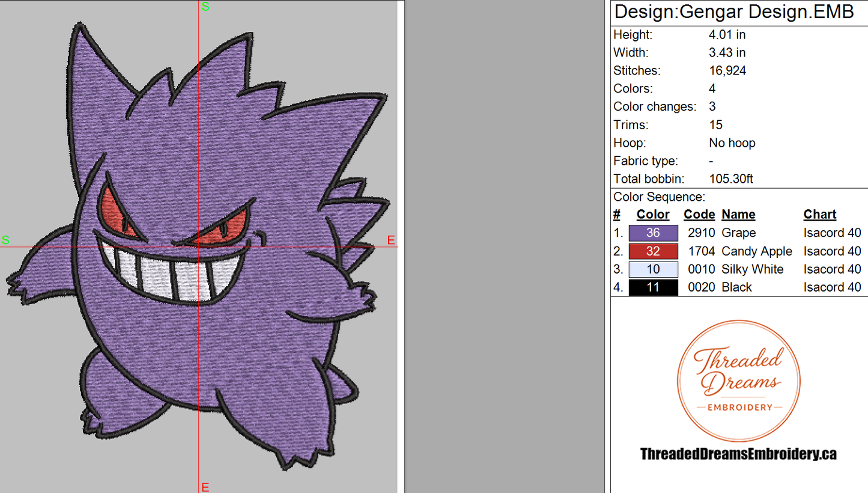Click the 'Code' column header
Viewport: 868px width, 493px height.
coord(699,215)
